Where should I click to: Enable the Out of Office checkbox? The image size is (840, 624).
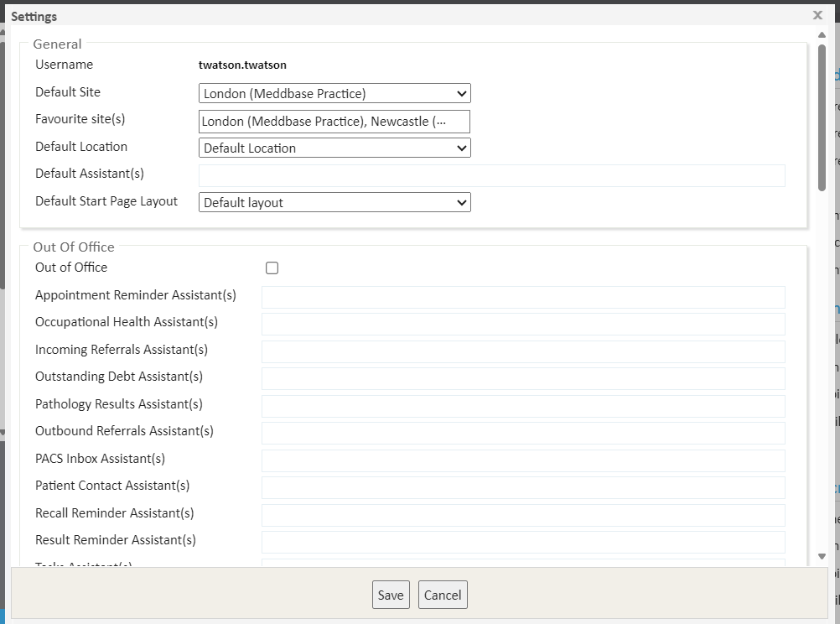272,268
